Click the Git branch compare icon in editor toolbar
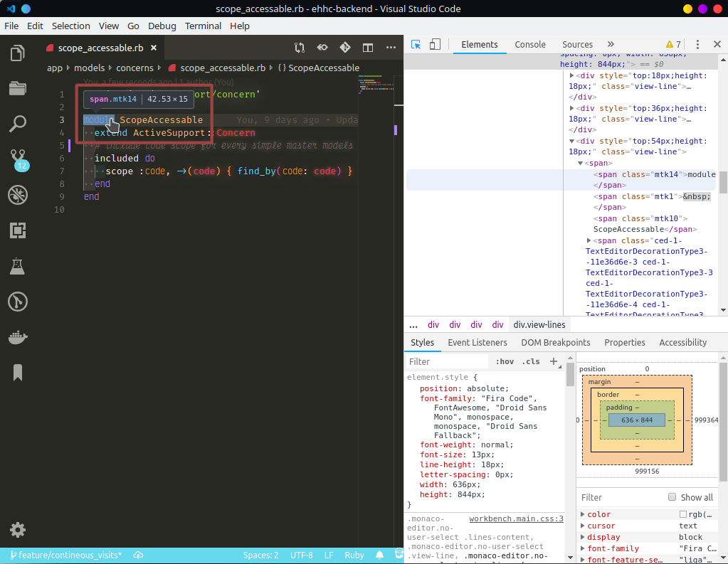Image resolution: width=728 pixels, height=564 pixels. [x=299, y=47]
